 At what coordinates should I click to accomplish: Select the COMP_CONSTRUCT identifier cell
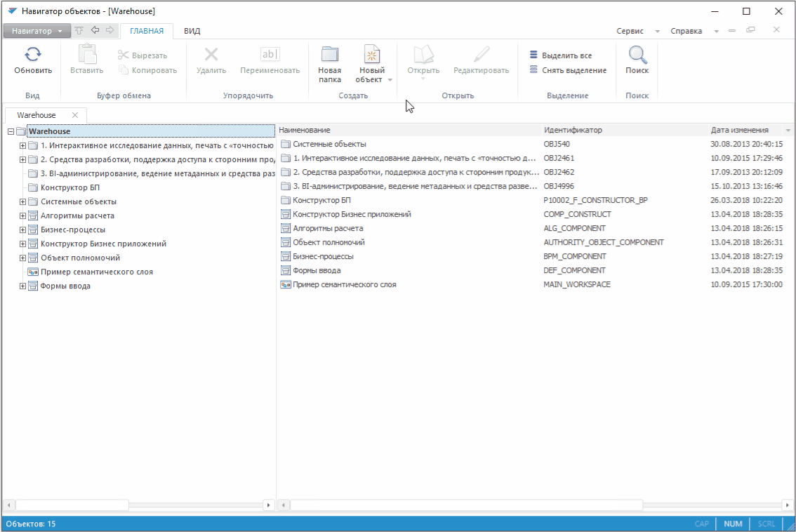pyautogui.click(x=577, y=214)
